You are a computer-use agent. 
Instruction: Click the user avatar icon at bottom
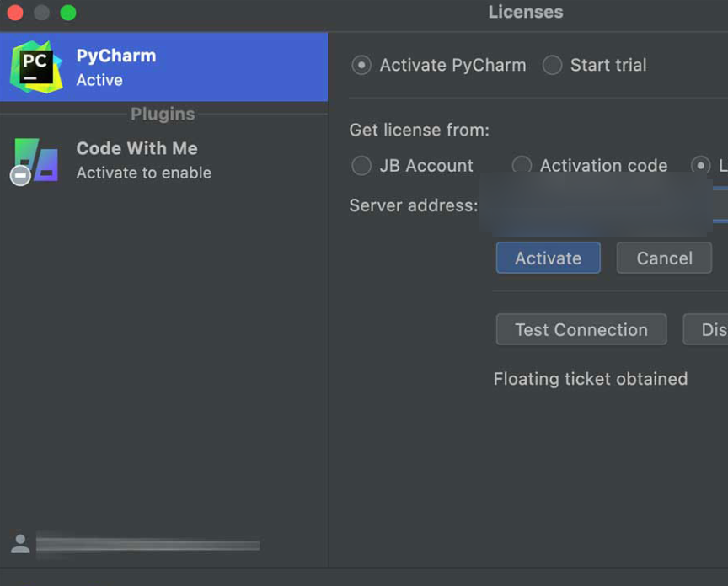pos(21,544)
